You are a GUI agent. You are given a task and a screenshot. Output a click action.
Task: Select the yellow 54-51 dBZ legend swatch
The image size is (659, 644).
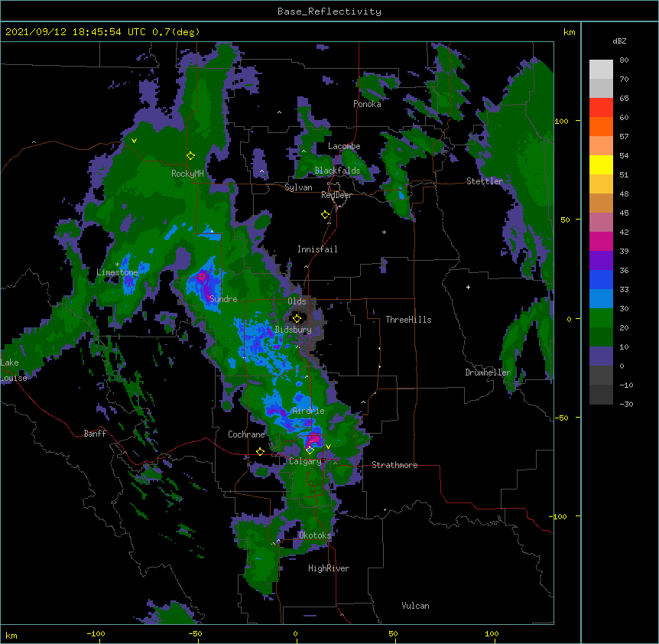[601, 165]
